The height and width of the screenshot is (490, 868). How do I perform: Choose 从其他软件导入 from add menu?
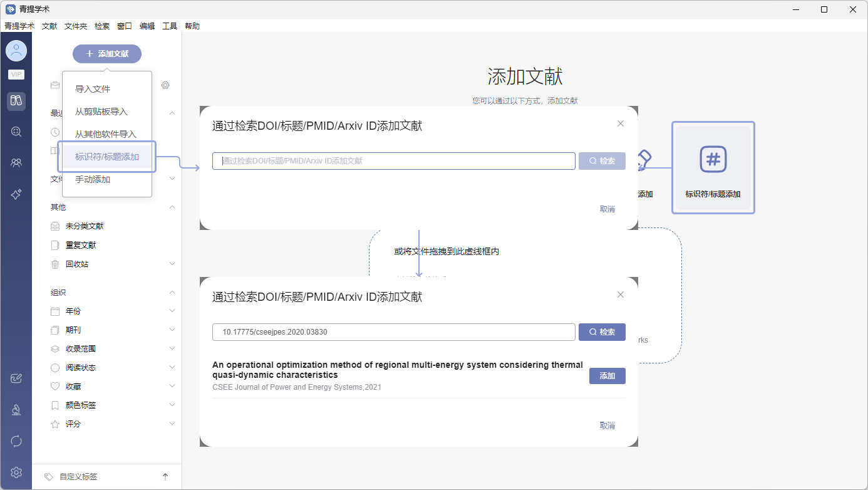107,134
